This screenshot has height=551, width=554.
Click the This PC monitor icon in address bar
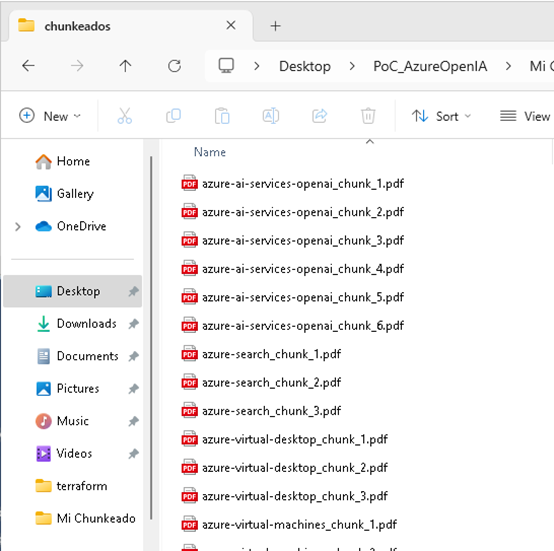point(226,66)
